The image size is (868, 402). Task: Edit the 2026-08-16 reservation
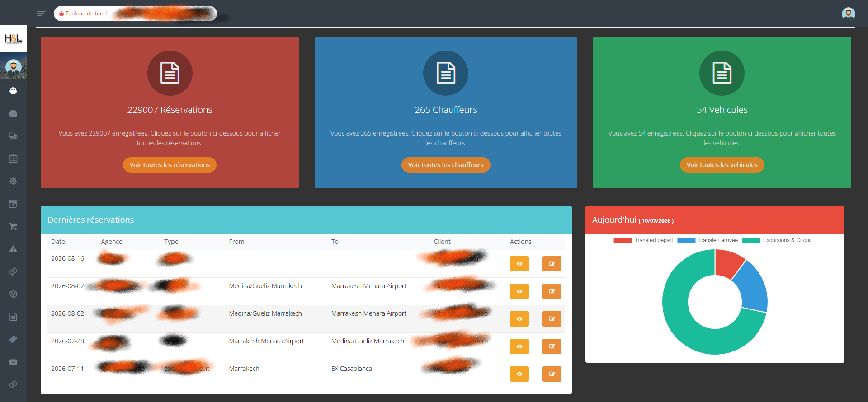coord(552,264)
